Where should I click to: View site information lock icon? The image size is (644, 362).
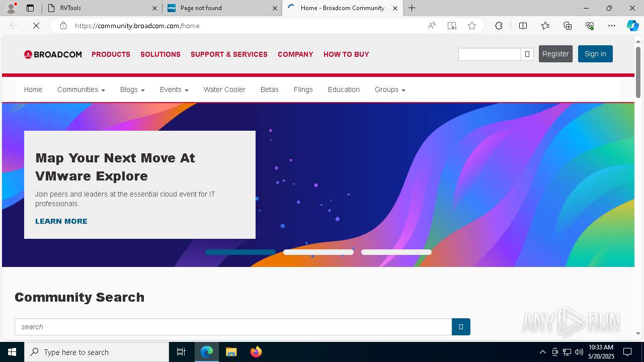(x=63, y=26)
